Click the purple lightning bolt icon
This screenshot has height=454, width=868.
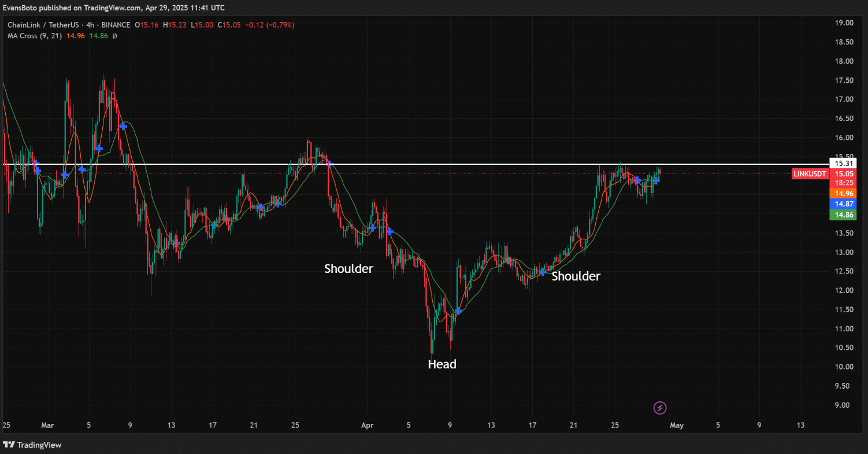coord(660,408)
